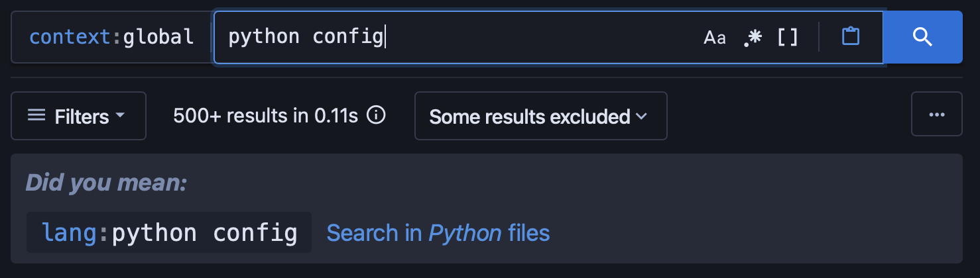Click chevron next to Some results excluded
Screen dimensions: 980x278
(641, 116)
